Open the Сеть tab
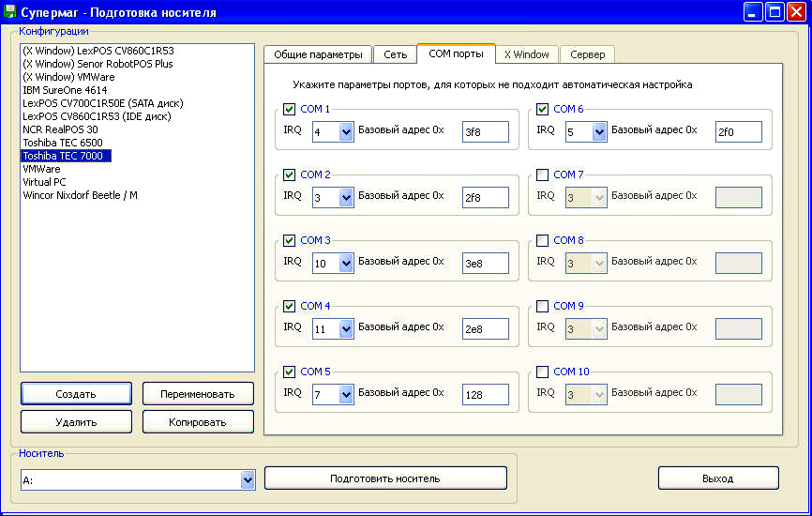Image resolution: width=812 pixels, height=516 pixels. pos(395,54)
